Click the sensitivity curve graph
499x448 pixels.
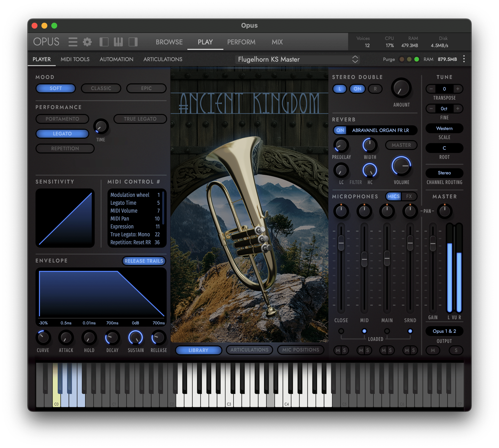coord(65,218)
